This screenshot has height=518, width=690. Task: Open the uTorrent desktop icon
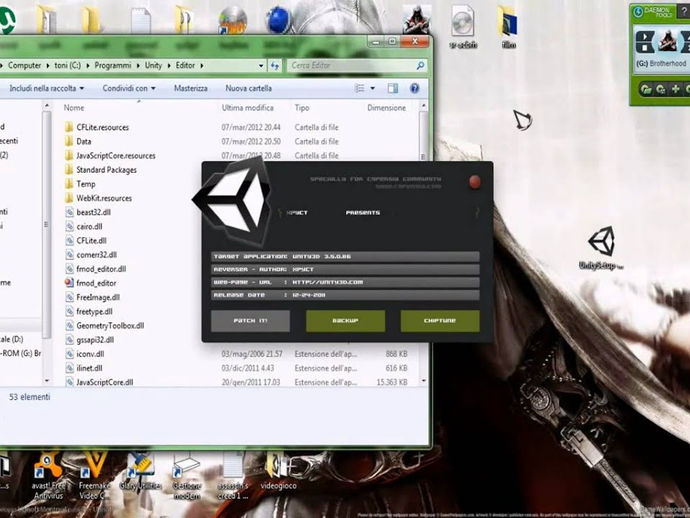[x=6, y=20]
